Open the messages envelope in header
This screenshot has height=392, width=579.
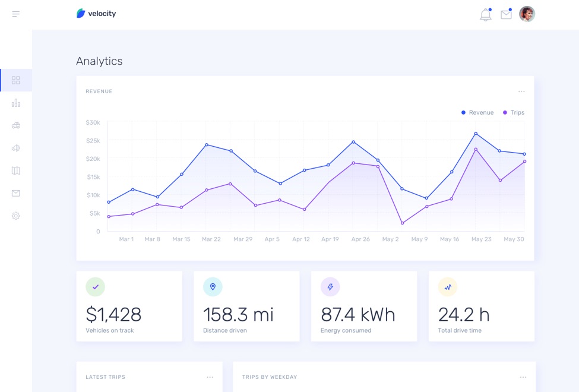[506, 15]
